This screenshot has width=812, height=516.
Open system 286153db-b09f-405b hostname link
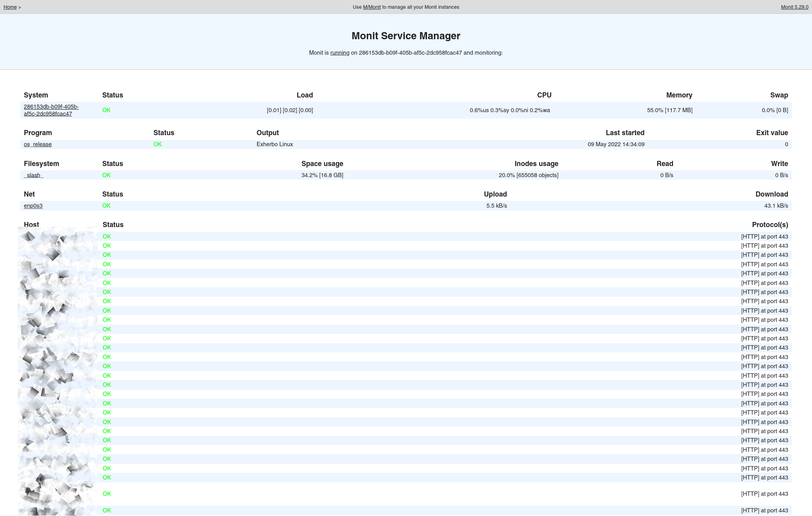click(51, 110)
